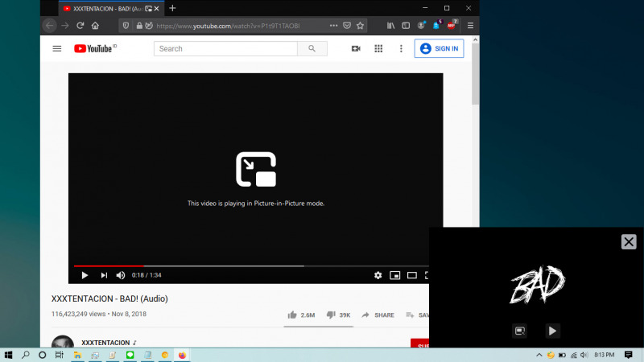This screenshot has width=644, height=362.
Task: Open Task View on the taskbar
Action: (59, 355)
